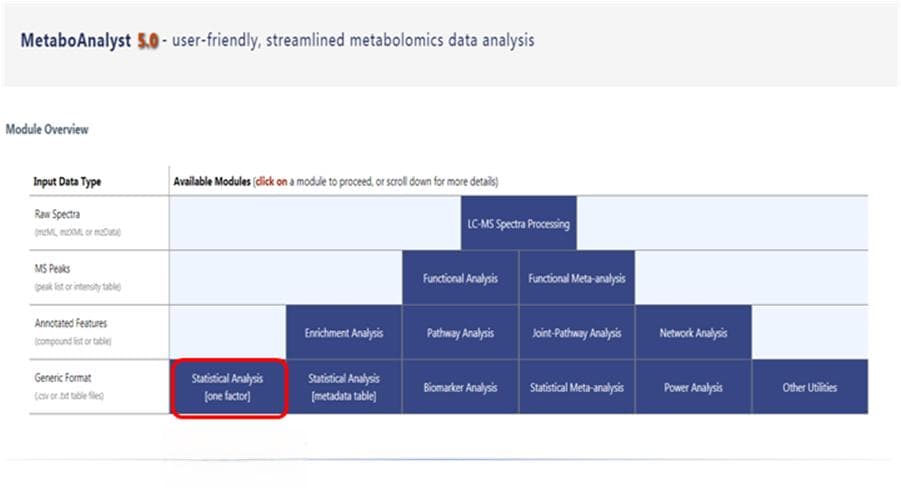
Task: Select the Joint-Pathway Analysis module
Action: click(x=577, y=332)
